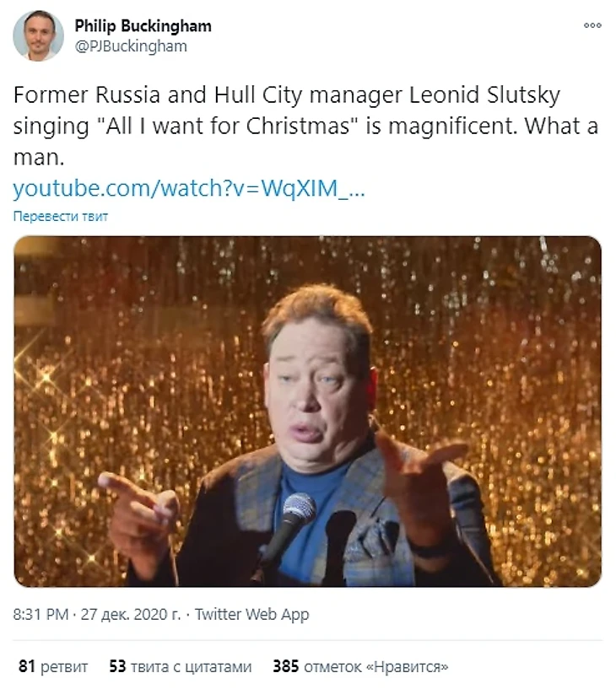Click the pointing hand on photo's left side

click(x=139, y=516)
